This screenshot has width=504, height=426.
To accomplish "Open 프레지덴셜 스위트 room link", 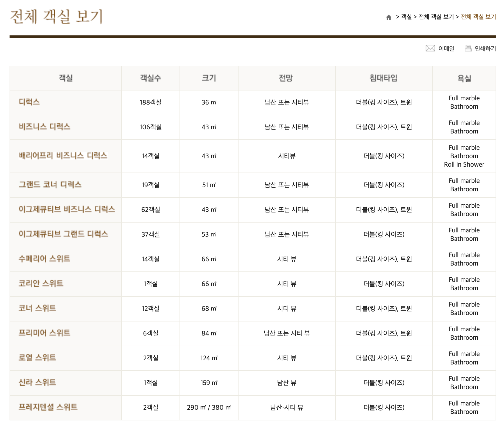I will (48, 407).
